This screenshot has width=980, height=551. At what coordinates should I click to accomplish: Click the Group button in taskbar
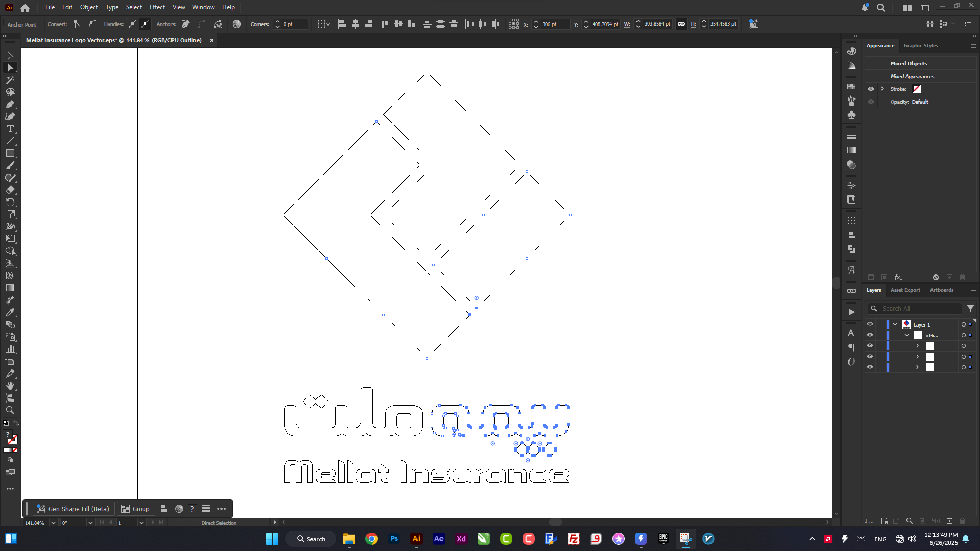(136, 509)
